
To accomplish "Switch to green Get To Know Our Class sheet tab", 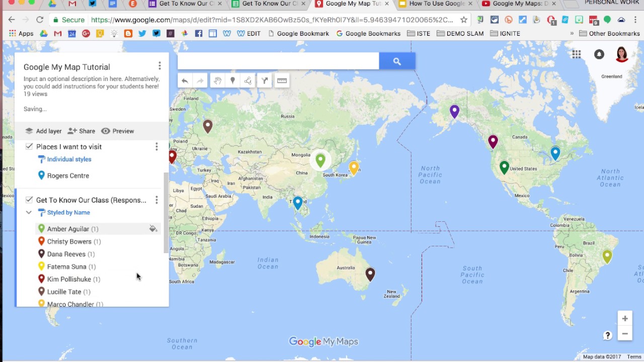I will (x=269, y=4).
